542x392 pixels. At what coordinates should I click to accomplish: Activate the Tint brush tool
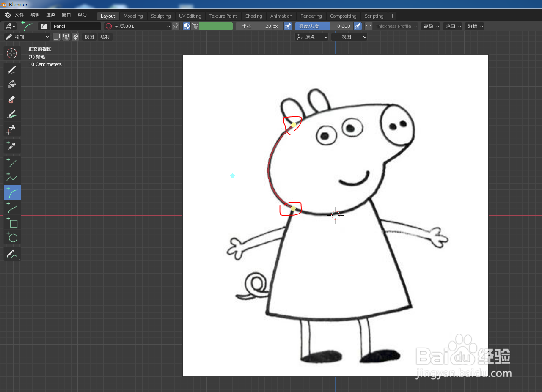12,114
